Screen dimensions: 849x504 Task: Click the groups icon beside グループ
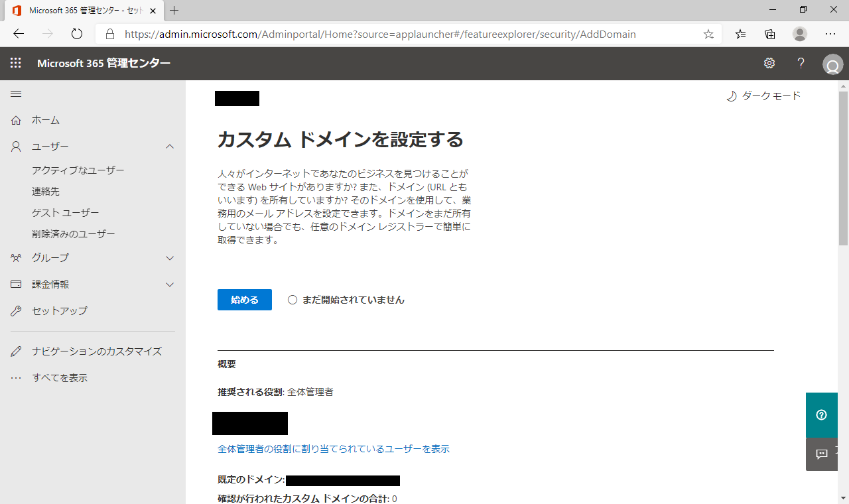point(17,257)
